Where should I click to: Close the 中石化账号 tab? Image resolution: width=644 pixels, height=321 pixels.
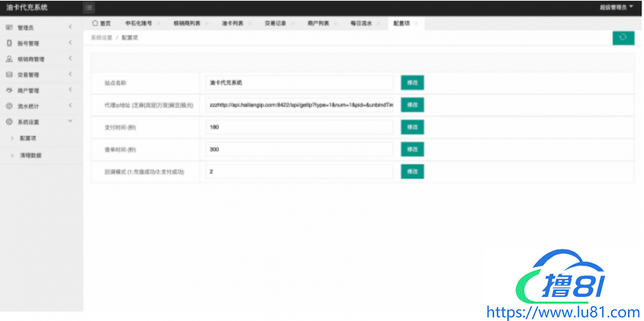[159, 24]
